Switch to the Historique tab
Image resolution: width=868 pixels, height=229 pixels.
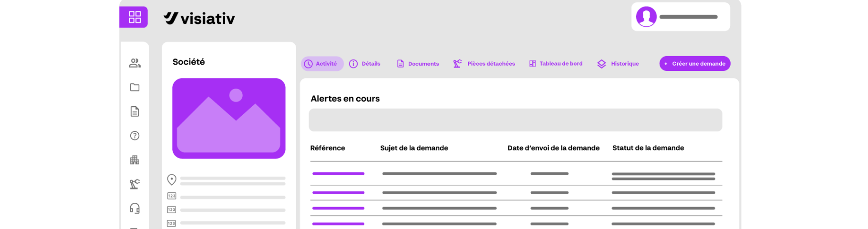click(618, 64)
